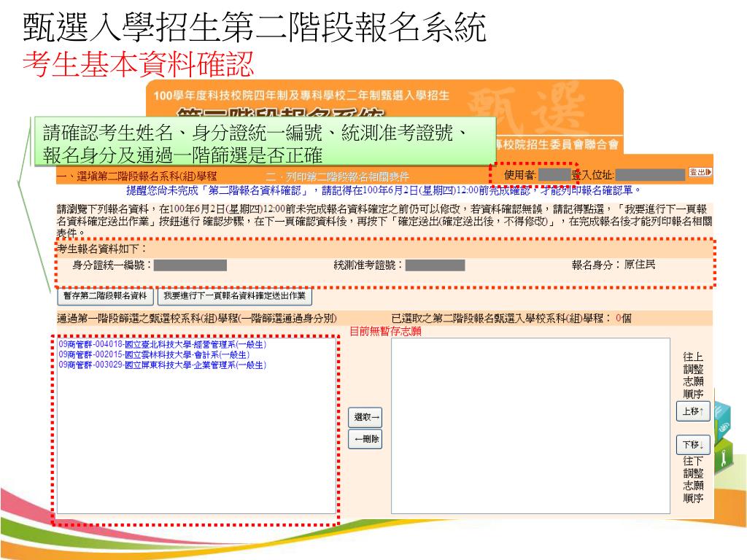Image resolution: width=747 pixels, height=560 pixels.
Task: Select 國立雲林科技大學-會計系 entry
Action: pyautogui.click(x=154, y=355)
